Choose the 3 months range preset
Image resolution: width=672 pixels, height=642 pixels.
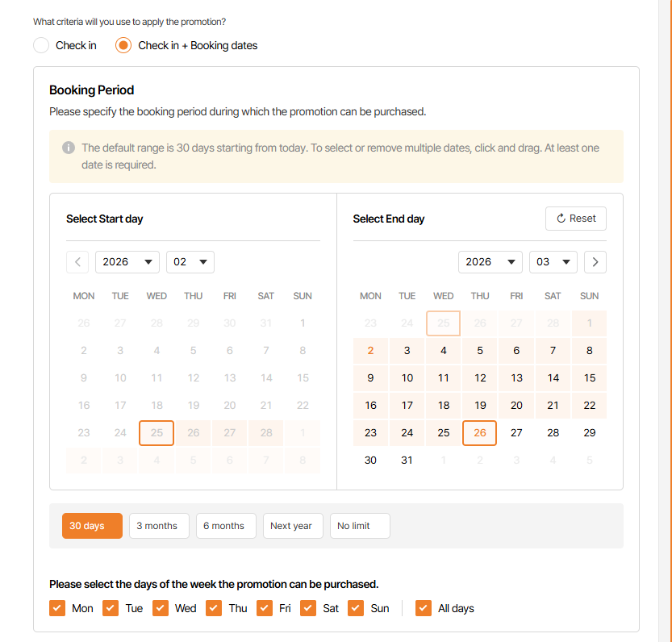click(159, 526)
